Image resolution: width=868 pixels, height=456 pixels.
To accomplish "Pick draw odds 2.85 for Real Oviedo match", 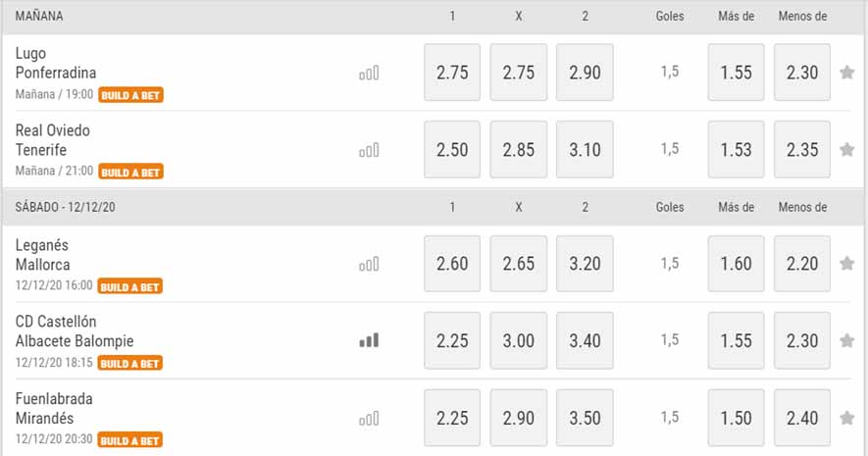I will 519,150.
